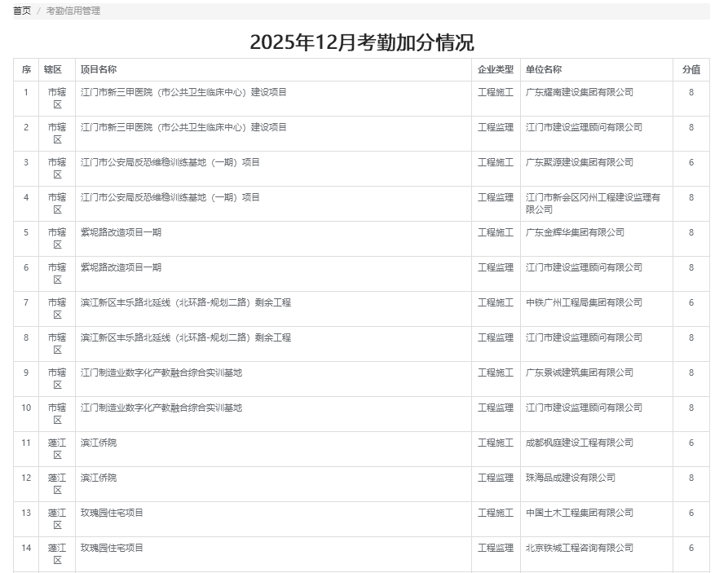This screenshot has height=573, width=728.
Task: Click the 广东金辉华集团有限公司 entry
Action: tap(575, 232)
